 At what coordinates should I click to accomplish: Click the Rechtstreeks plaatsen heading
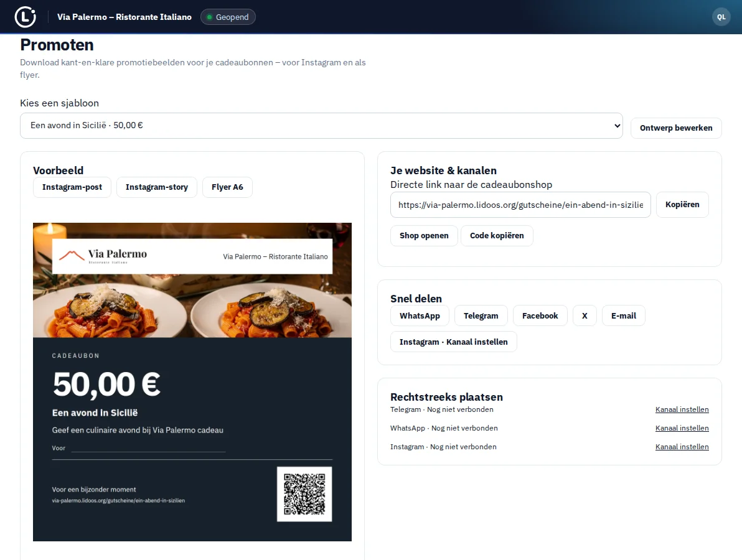(x=446, y=398)
